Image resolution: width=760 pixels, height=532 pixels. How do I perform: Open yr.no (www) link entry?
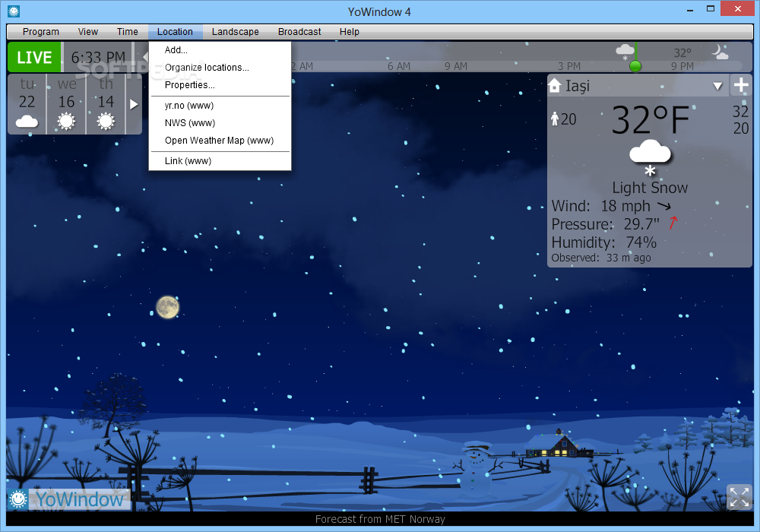click(220, 106)
